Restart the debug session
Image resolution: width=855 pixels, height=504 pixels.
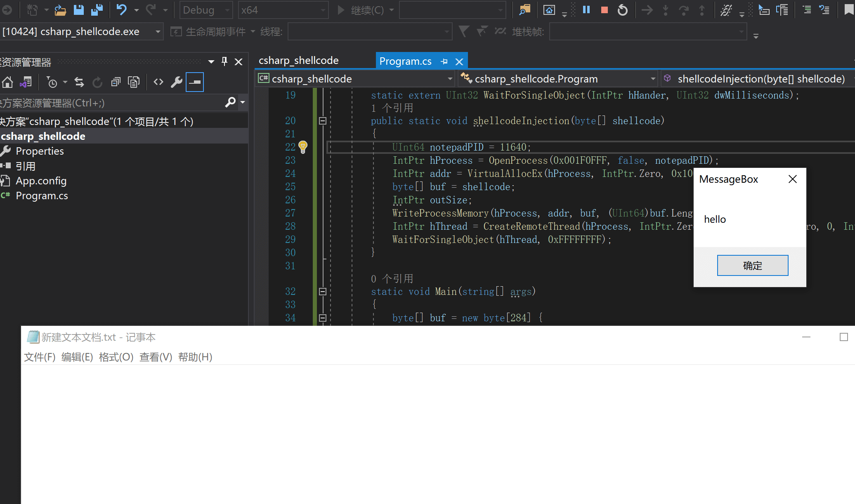click(622, 10)
